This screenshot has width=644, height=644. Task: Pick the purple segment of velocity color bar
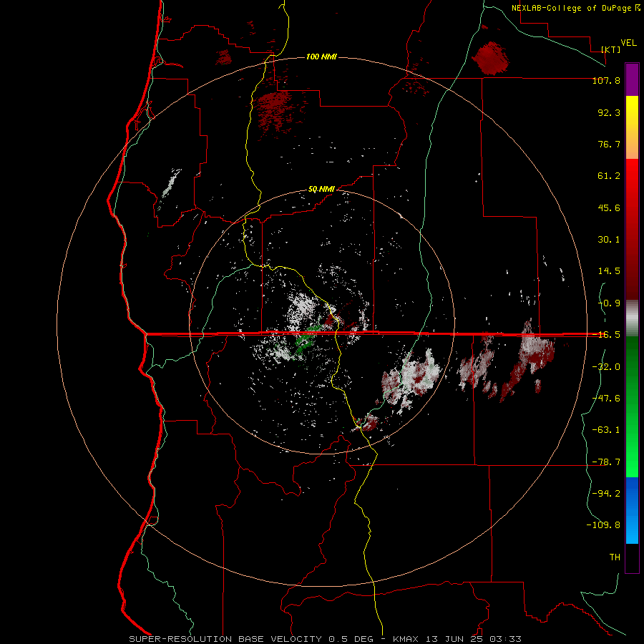tap(632, 79)
